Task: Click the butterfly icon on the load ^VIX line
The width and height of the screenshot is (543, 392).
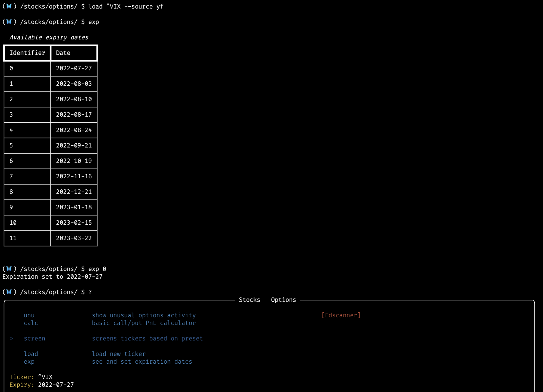Action: click(x=9, y=6)
